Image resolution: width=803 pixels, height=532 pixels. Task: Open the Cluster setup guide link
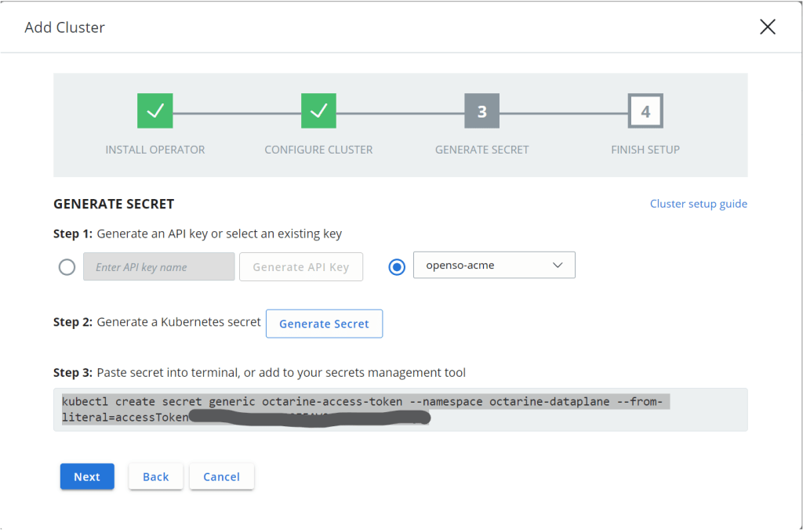(698, 204)
